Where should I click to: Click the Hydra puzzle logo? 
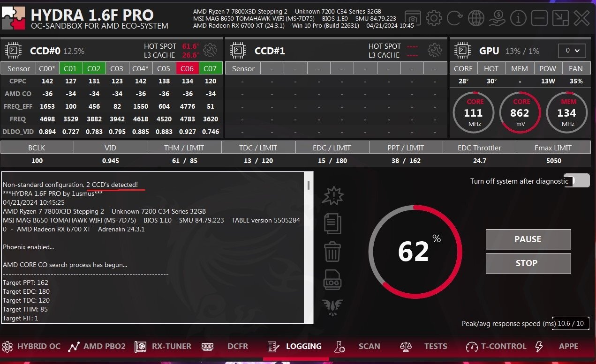click(x=14, y=18)
